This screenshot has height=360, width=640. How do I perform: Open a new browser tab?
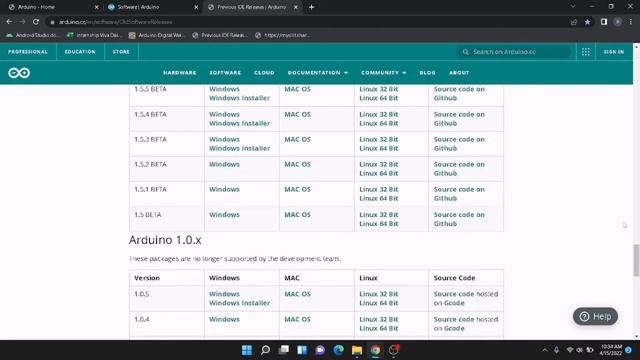[x=311, y=7]
